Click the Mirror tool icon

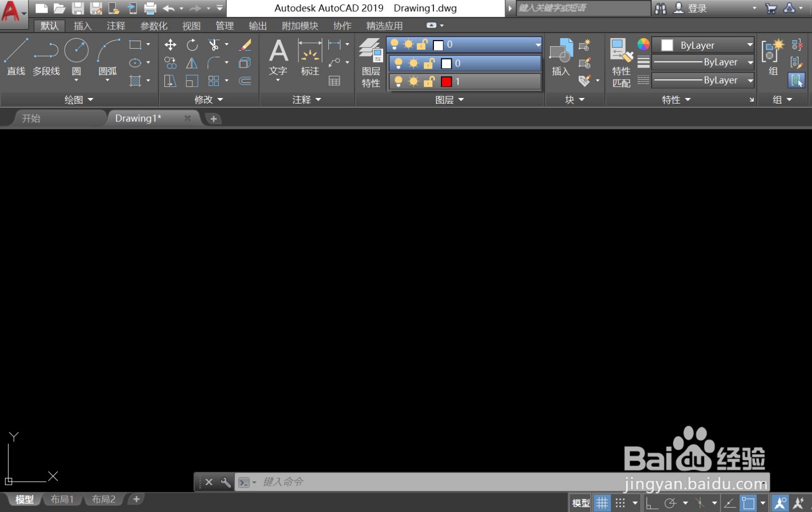point(192,63)
